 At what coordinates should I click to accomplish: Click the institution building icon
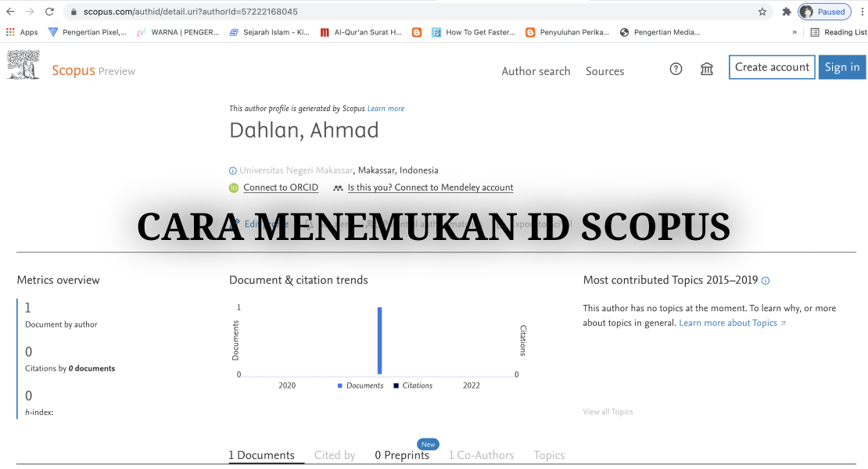pos(706,69)
